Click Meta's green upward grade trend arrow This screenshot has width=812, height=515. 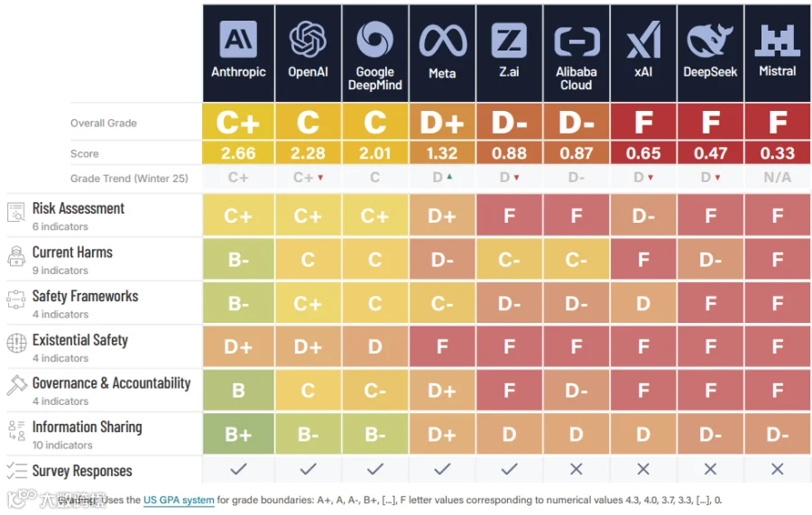click(x=449, y=177)
